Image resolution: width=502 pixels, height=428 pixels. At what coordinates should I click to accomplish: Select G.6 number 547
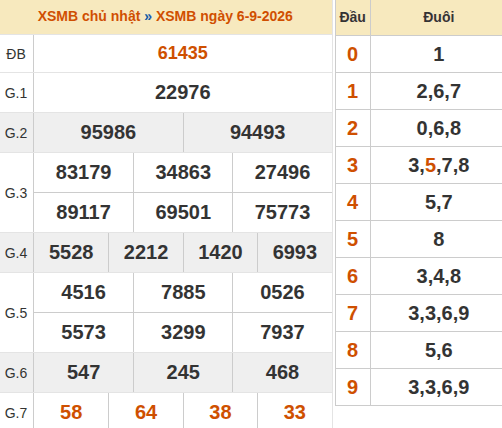tap(83, 372)
